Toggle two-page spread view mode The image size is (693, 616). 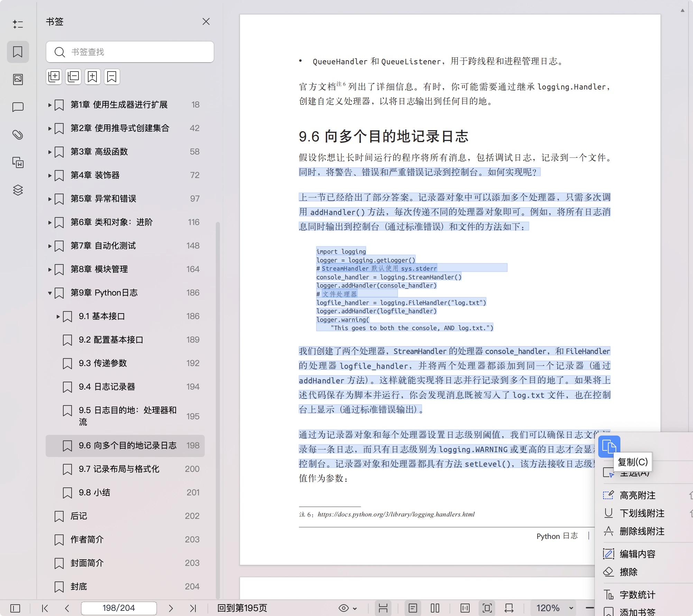click(435, 608)
